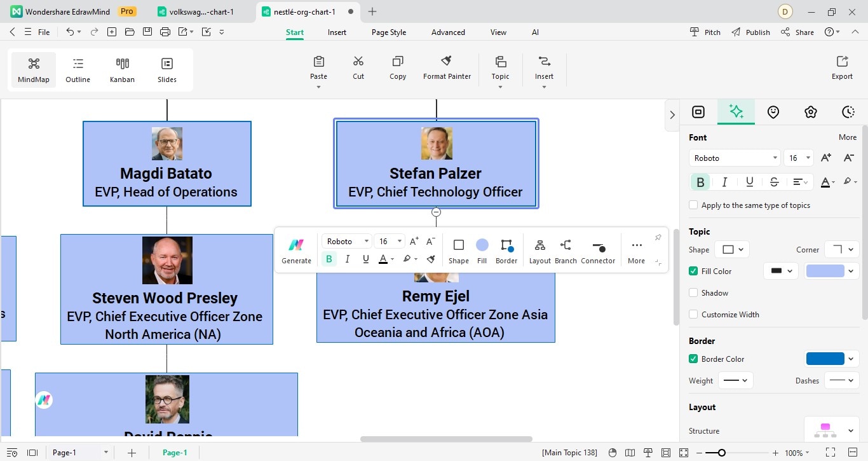Click the Undo arrow in the quick toolbar
The height and width of the screenshot is (461, 868).
pyautogui.click(x=70, y=32)
